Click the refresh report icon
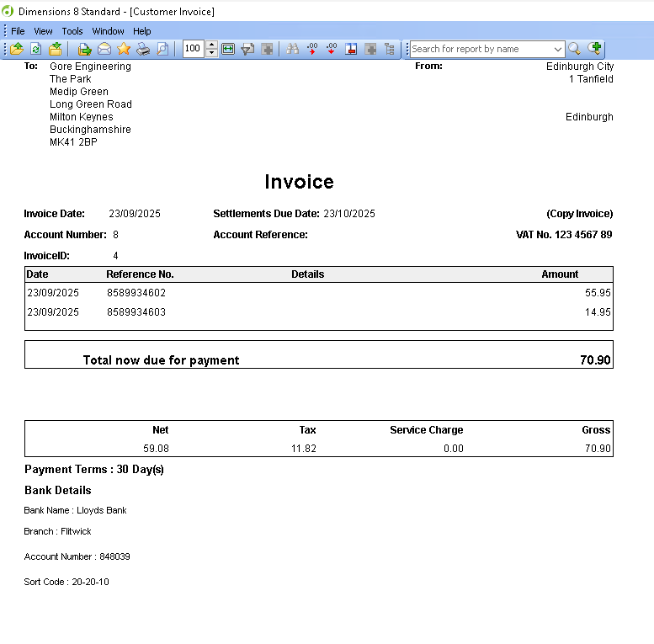654x644 pixels. point(36,49)
